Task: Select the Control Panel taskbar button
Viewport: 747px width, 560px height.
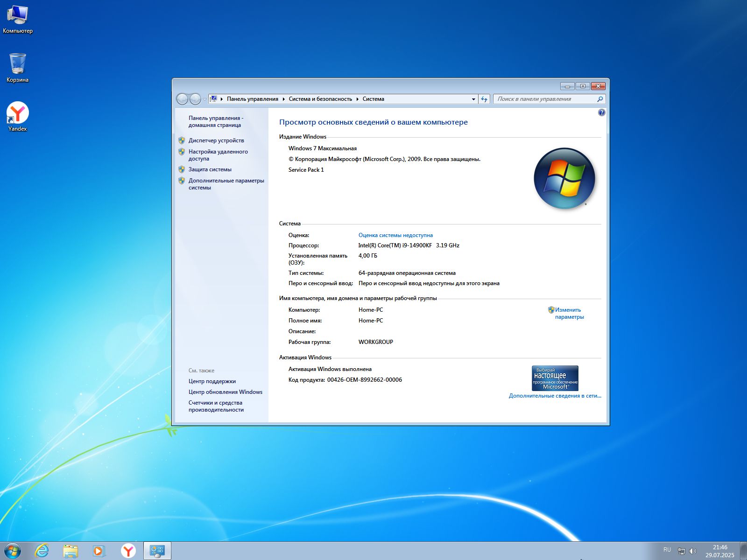Action: tap(157, 551)
